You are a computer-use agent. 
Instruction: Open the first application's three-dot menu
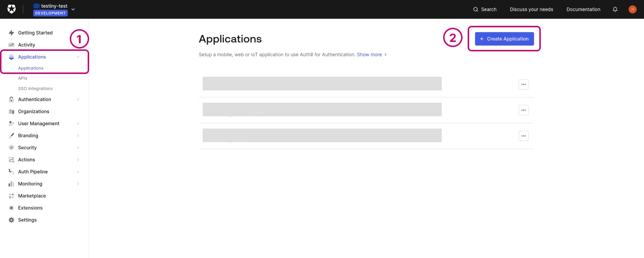coord(523,84)
